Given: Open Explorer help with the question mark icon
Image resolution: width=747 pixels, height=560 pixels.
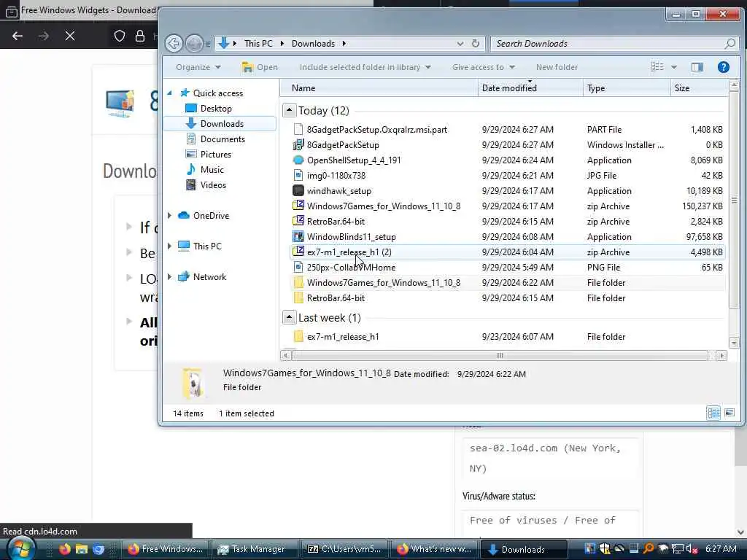Looking at the screenshot, I should click(x=723, y=67).
